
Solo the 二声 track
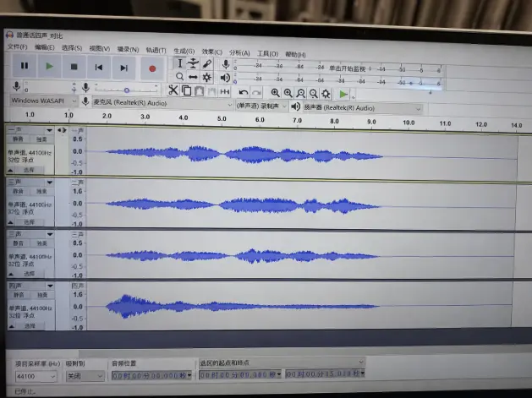pos(41,192)
